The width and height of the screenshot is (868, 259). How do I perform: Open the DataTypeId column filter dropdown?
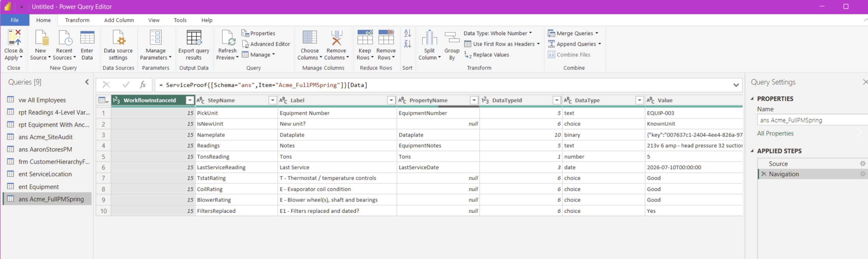pos(557,100)
